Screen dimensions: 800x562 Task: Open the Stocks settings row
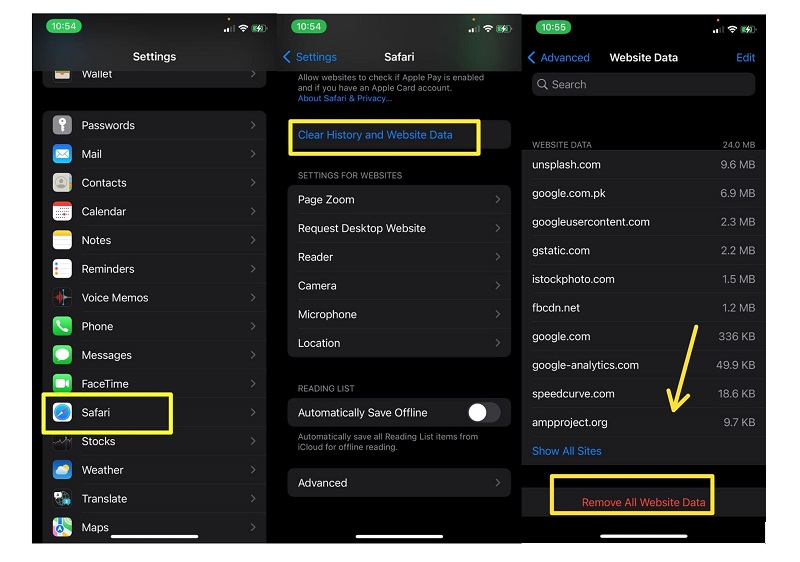pyautogui.click(x=155, y=441)
